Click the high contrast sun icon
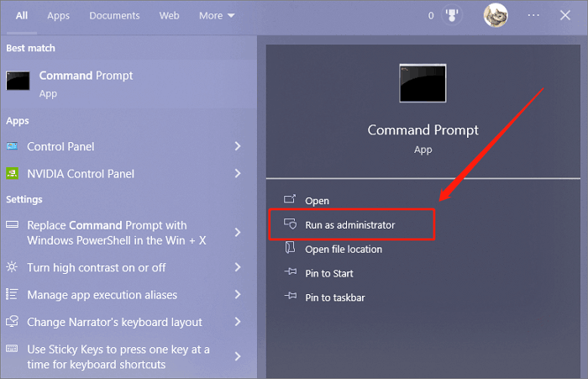Screen dimensions: 588x379 point(12,266)
